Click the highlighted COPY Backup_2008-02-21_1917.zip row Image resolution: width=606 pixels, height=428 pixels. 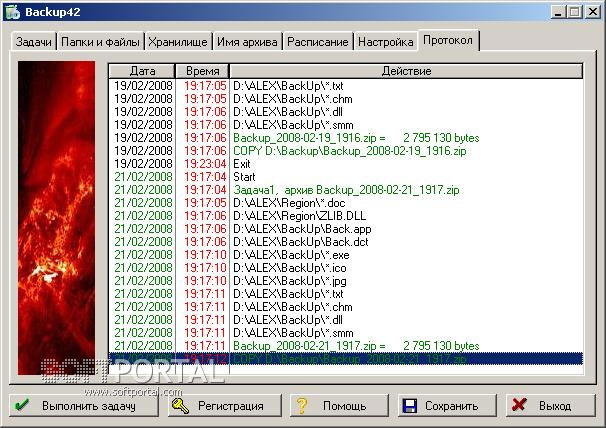346,359
